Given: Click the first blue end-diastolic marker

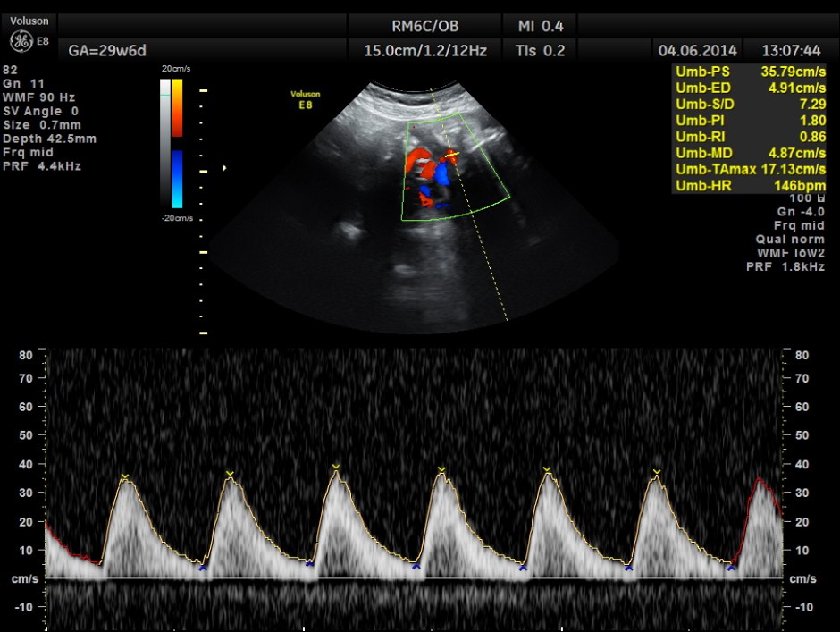Looking at the screenshot, I should pyautogui.click(x=203, y=568).
